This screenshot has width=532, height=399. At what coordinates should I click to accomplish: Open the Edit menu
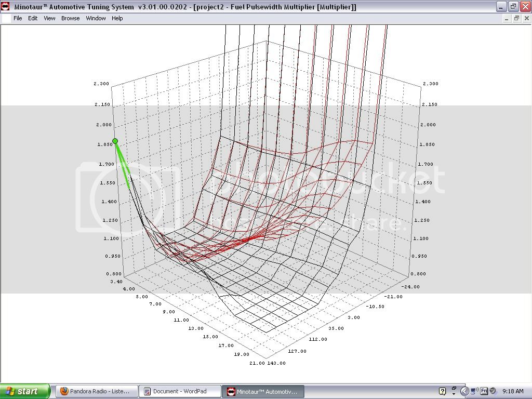(33, 18)
